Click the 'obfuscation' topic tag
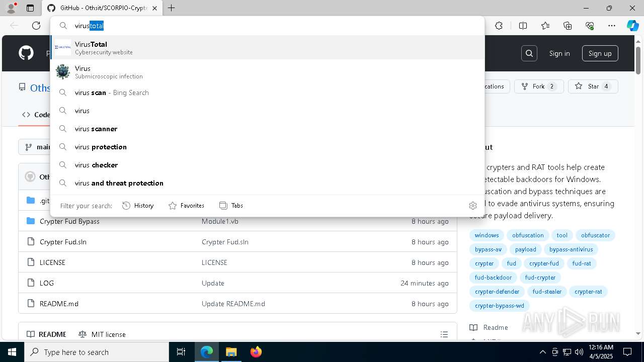644x362 pixels. click(528, 235)
